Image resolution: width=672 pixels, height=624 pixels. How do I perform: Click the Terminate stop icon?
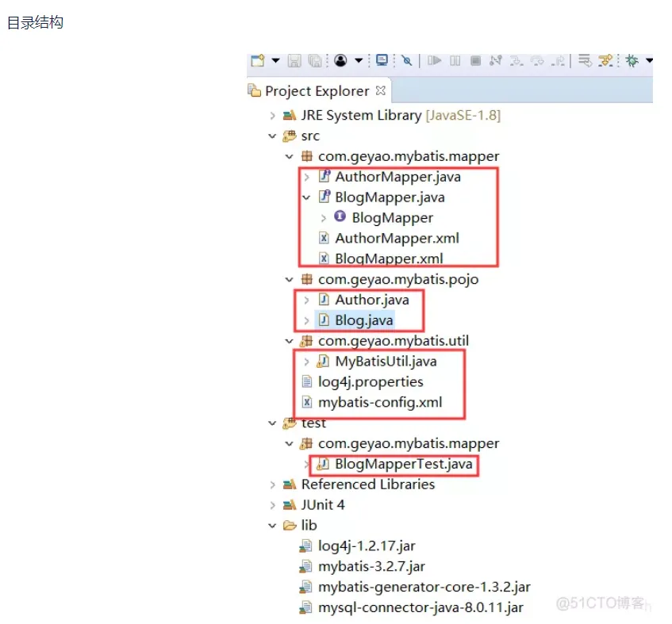(x=475, y=61)
